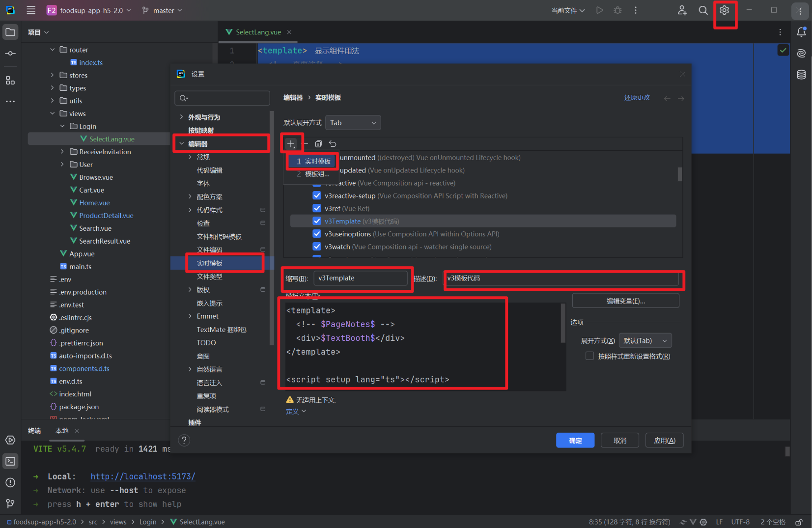
Task: Open the main hamburger menu
Action: click(31, 10)
